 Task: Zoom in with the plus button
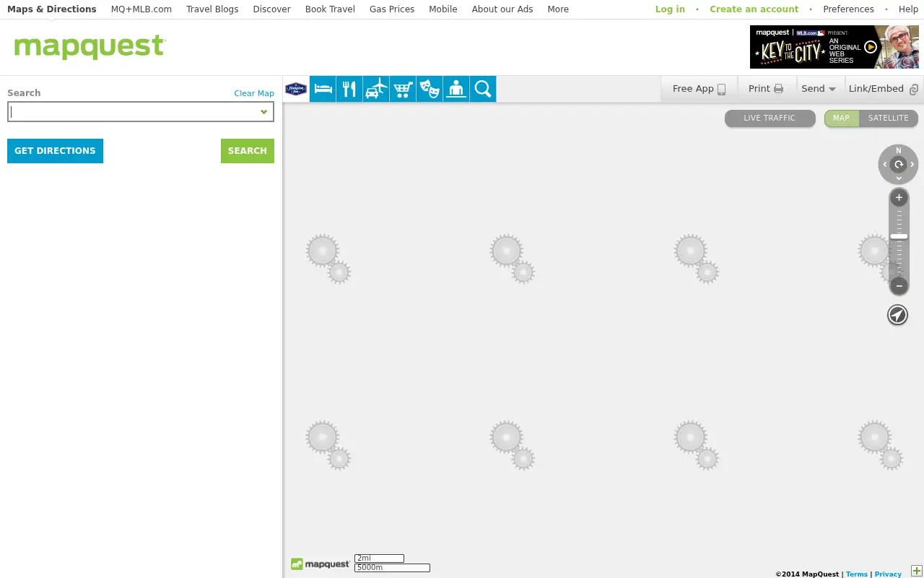(x=899, y=197)
